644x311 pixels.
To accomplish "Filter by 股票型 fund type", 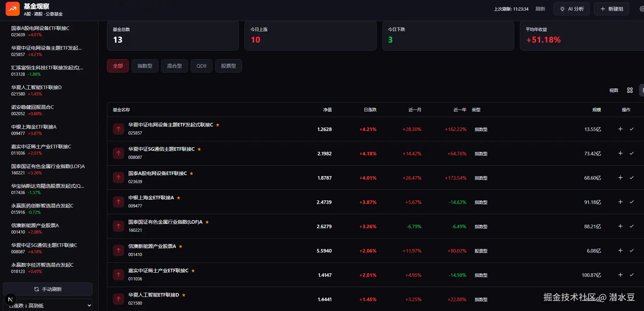I will [228, 66].
